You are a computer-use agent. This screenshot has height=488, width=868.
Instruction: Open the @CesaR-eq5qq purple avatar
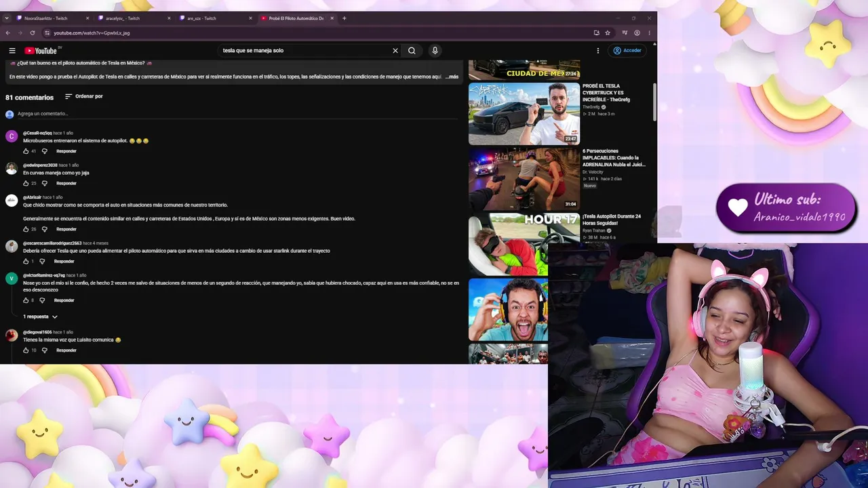(12, 136)
